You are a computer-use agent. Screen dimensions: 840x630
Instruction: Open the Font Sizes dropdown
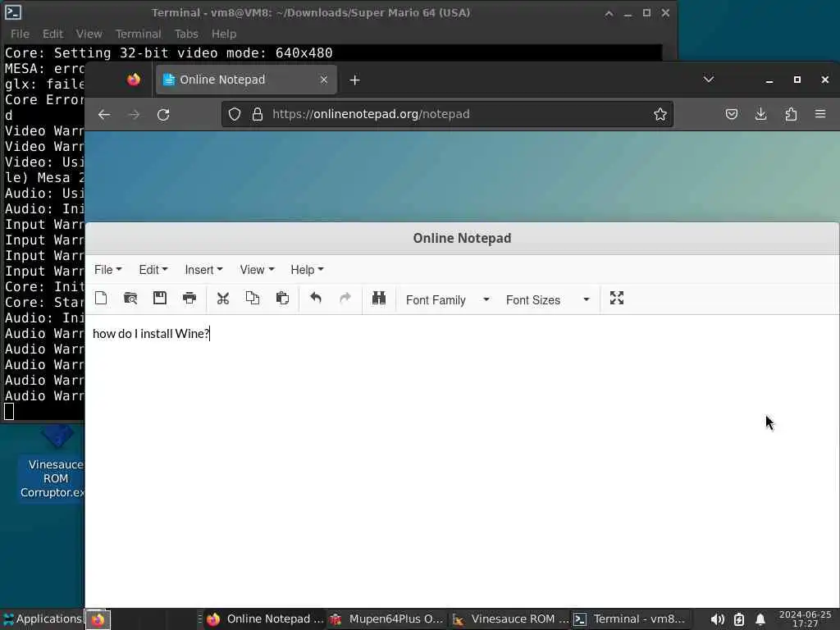click(547, 300)
